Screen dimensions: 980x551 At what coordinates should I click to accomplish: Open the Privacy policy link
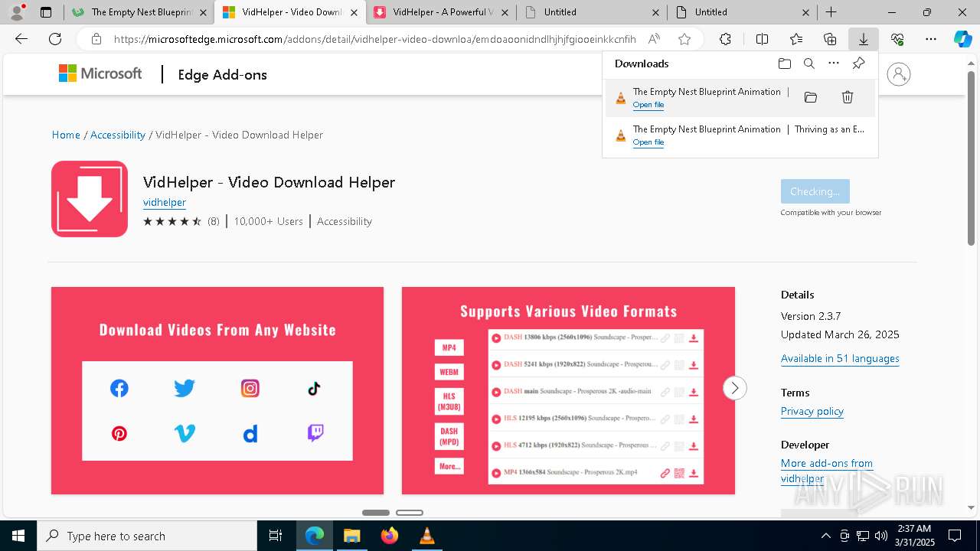click(x=812, y=411)
